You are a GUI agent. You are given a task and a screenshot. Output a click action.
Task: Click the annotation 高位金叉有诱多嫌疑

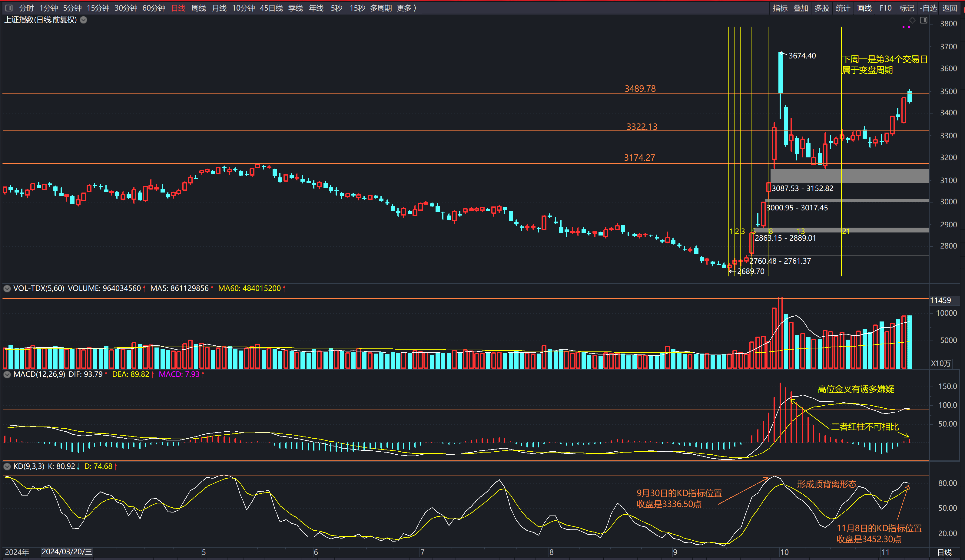856,389
